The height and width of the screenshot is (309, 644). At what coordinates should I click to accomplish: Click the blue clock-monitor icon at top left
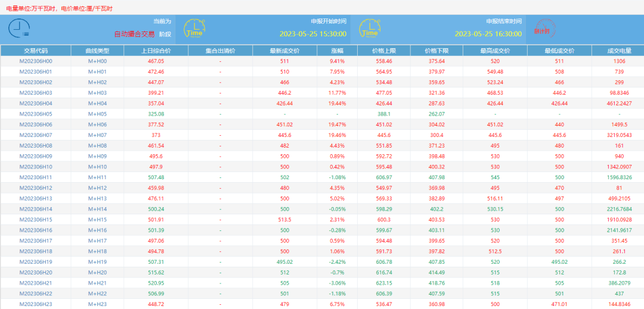(21, 29)
